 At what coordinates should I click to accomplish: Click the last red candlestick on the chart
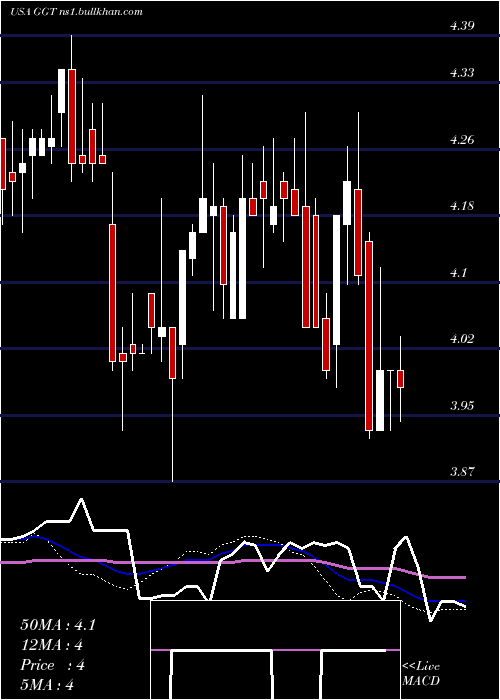coord(400,379)
